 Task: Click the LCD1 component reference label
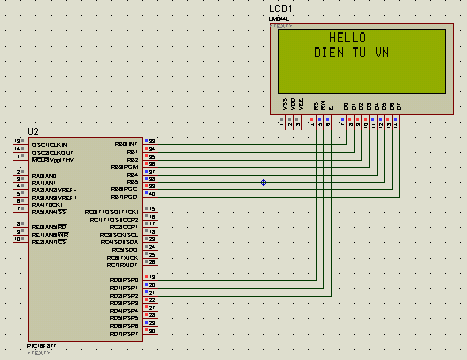pos(281,9)
